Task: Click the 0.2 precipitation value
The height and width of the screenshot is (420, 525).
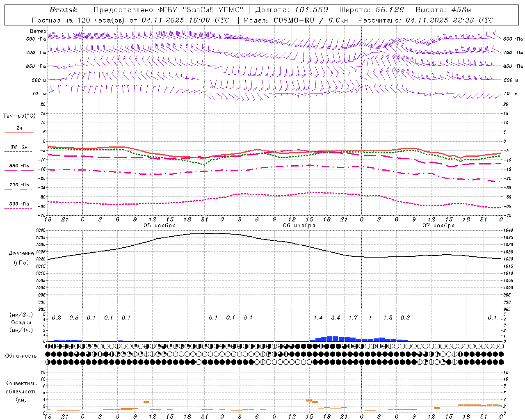Action: [x=57, y=318]
